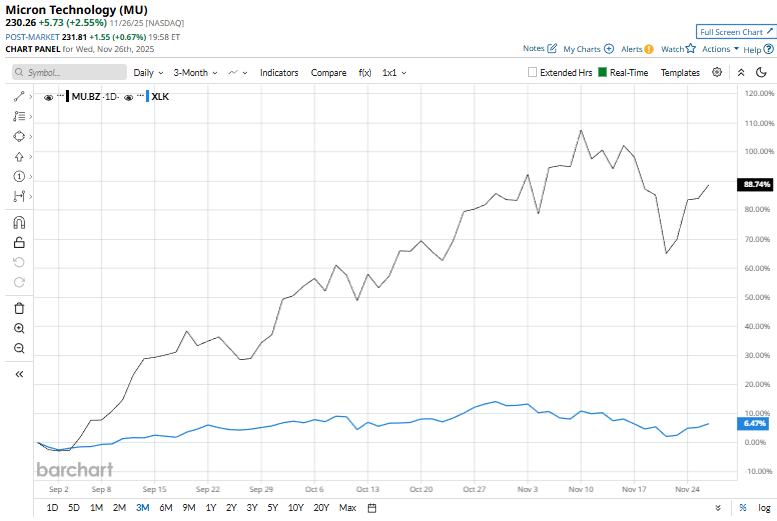Expand the 3-Month period dropdown
Screen dimensions: 777x521
(x=195, y=73)
